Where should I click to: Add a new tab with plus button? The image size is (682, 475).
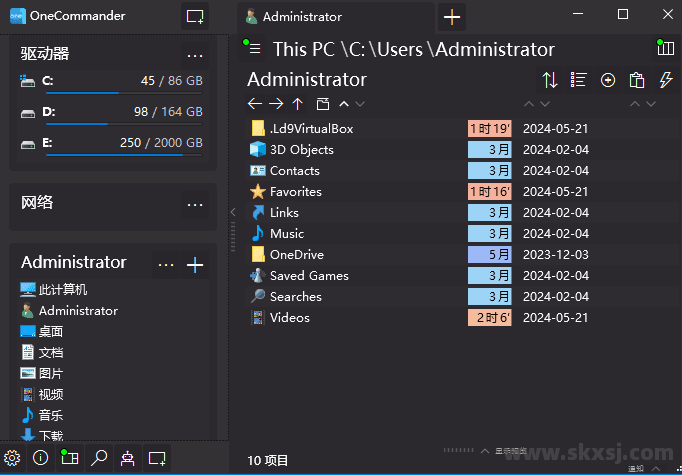coord(452,17)
